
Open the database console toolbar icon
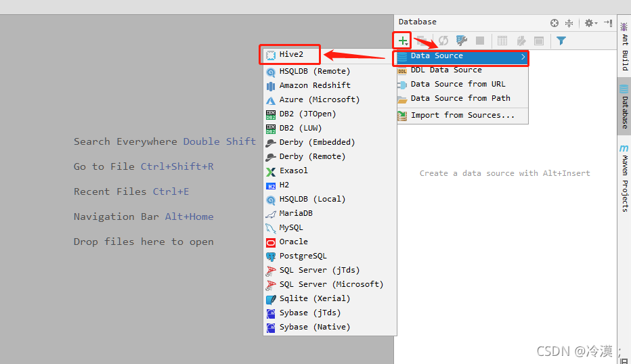[539, 41]
